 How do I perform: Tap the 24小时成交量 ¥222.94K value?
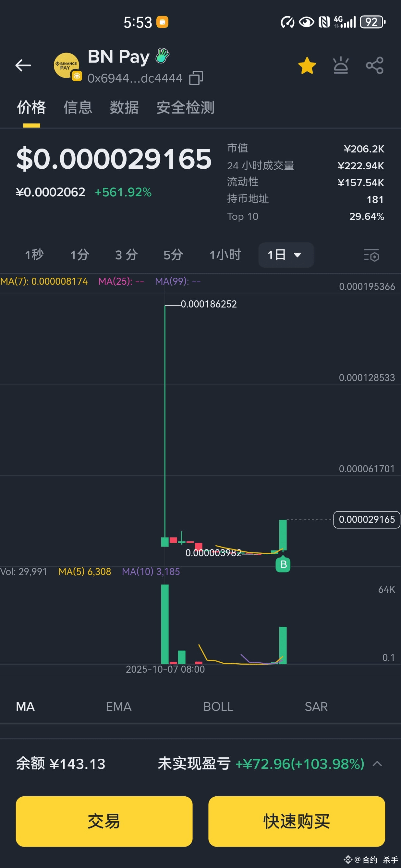[x=361, y=166]
